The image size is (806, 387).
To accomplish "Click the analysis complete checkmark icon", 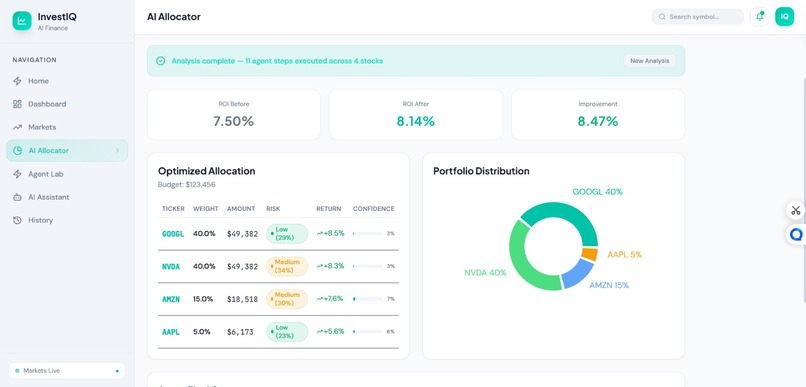I will 160,61.
